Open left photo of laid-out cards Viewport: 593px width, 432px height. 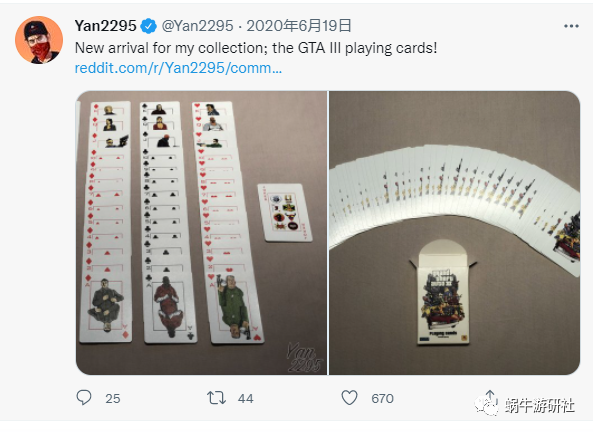pyautogui.click(x=202, y=233)
